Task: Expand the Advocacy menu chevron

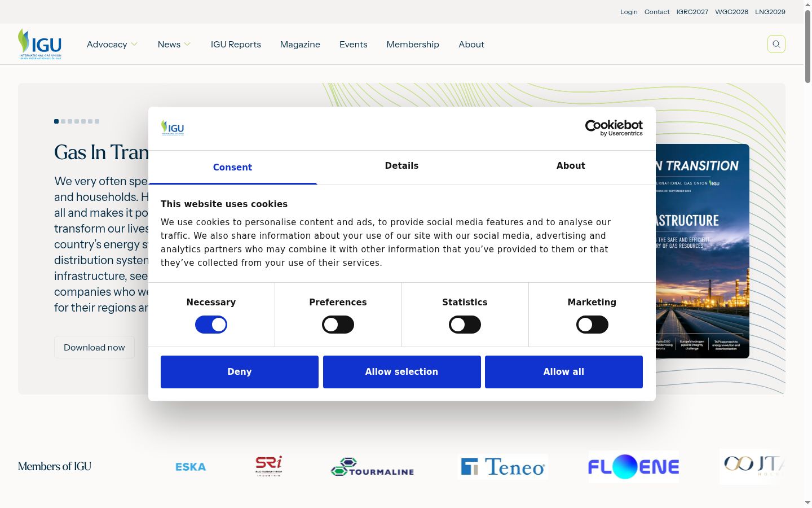Action: (134, 45)
